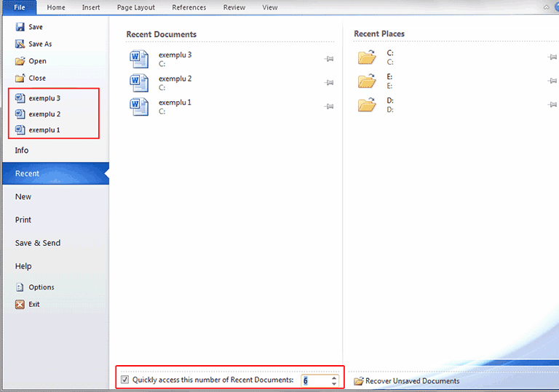This screenshot has width=559, height=392.
Task: Open the File tab
Action: click(x=19, y=7)
